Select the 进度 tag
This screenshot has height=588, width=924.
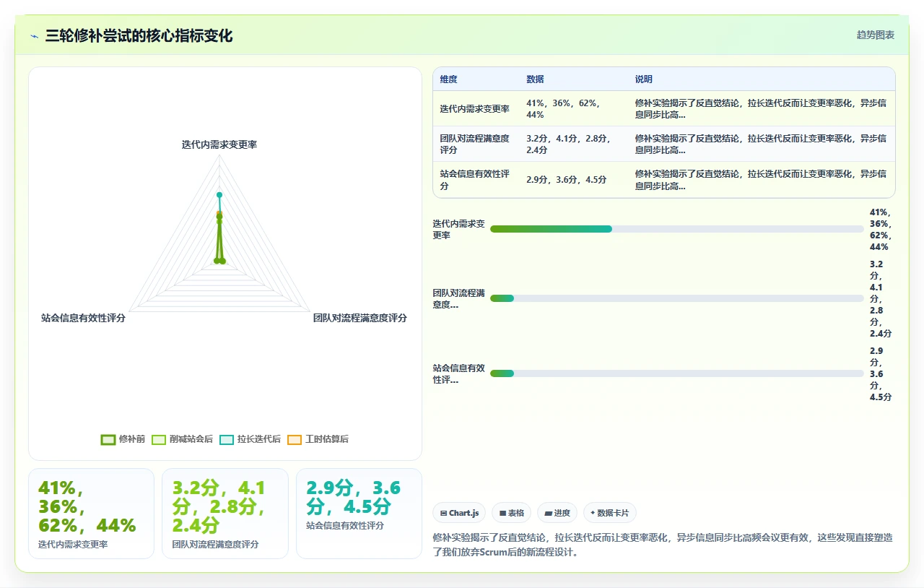click(x=557, y=513)
